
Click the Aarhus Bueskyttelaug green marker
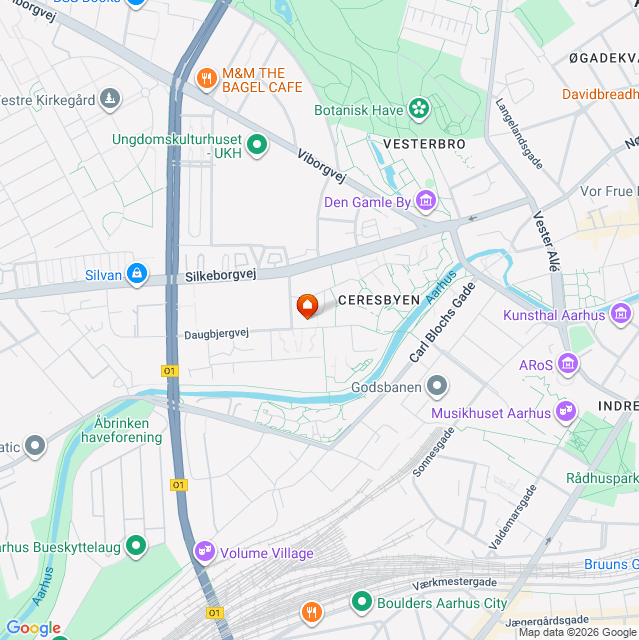tap(136, 546)
